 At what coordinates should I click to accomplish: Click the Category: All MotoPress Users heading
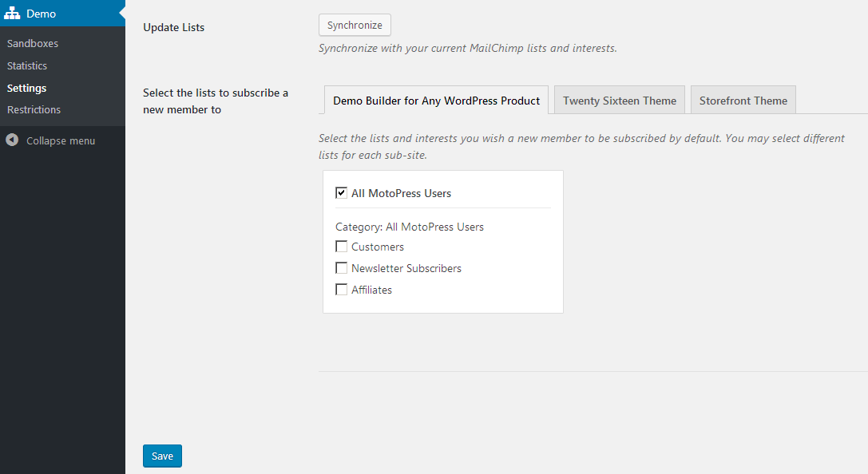pos(410,227)
